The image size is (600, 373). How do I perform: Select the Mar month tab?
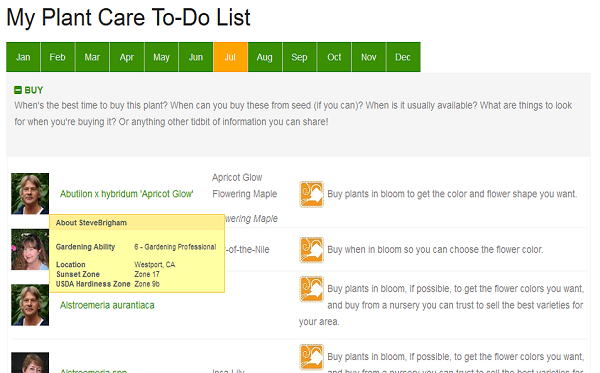(92, 57)
